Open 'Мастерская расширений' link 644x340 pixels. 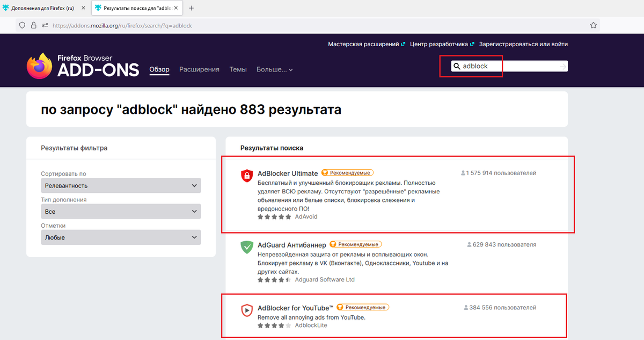coord(367,44)
